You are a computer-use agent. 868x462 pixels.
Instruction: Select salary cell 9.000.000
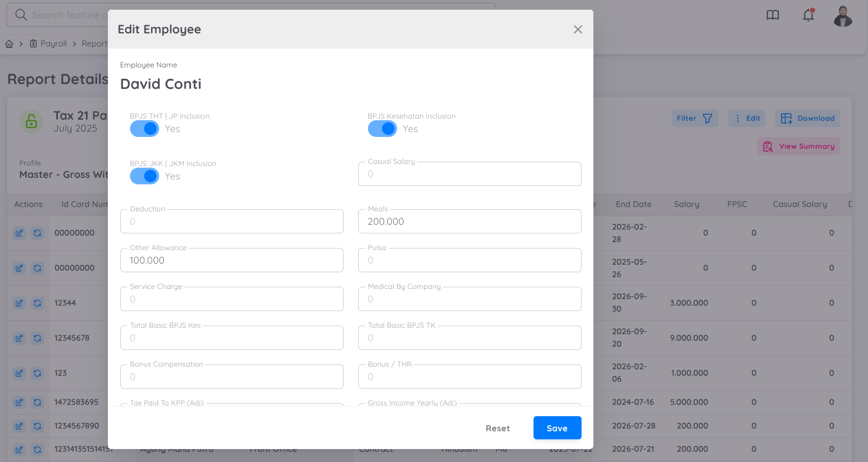pos(689,338)
